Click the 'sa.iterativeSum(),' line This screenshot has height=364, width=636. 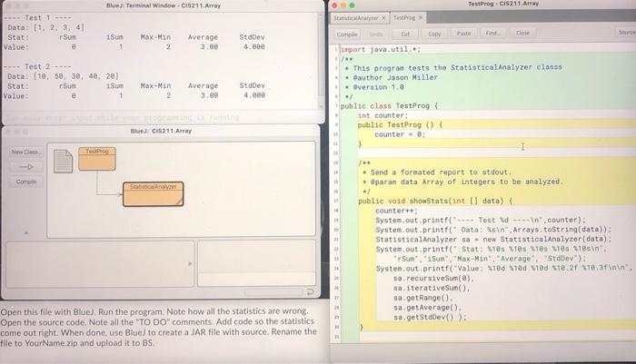pos(432,288)
